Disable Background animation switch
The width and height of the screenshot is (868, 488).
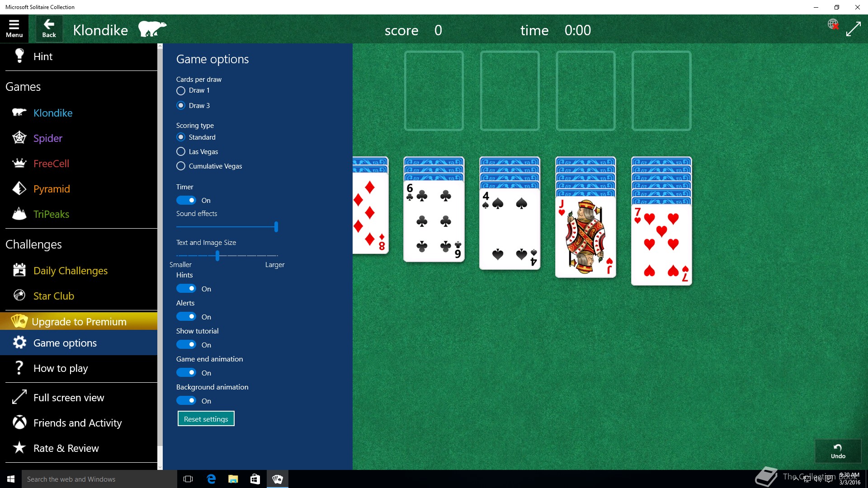coord(186,400)
